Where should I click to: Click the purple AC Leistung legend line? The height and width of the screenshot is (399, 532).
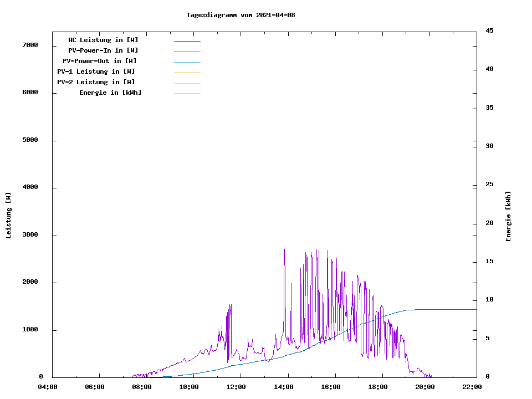[187, 41]
